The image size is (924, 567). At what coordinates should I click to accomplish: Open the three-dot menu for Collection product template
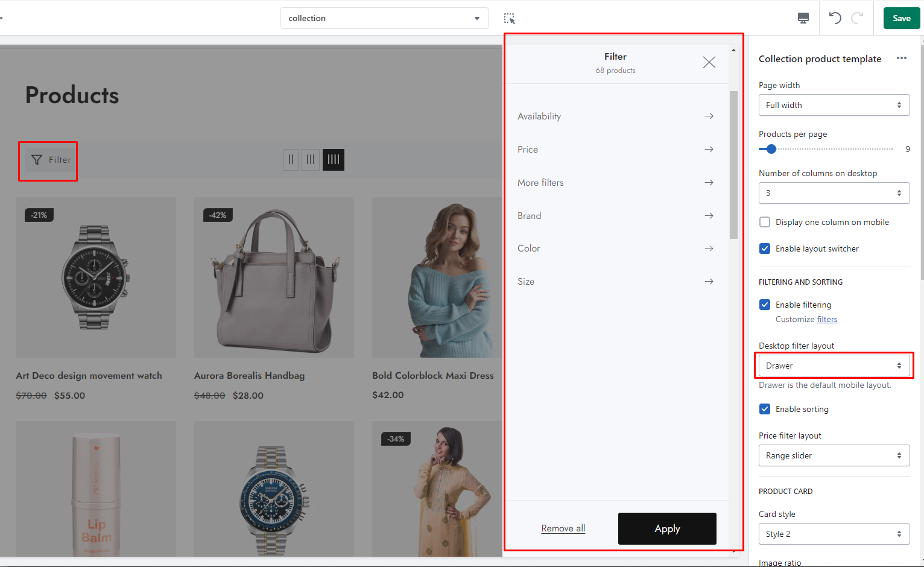click(x=902, y=58)
